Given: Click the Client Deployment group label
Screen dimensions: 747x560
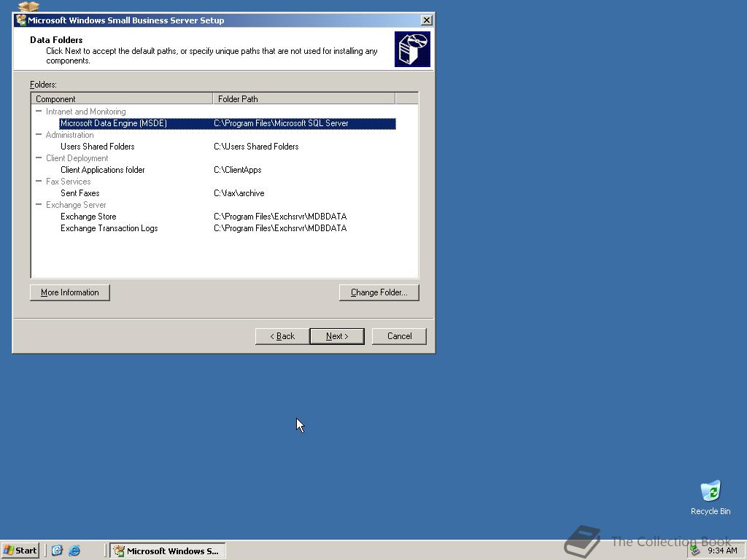Looking at the screenshot, I should point(77,158).
